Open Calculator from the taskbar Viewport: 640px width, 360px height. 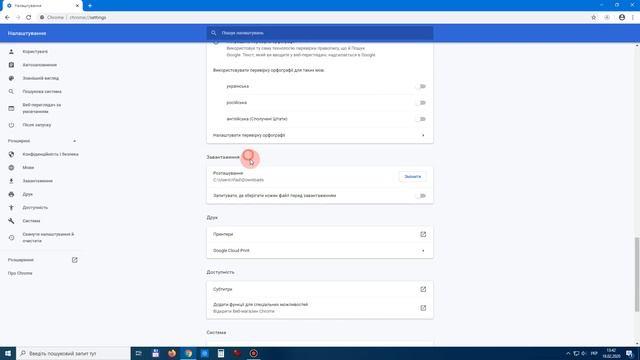click(x=221, y=353)
